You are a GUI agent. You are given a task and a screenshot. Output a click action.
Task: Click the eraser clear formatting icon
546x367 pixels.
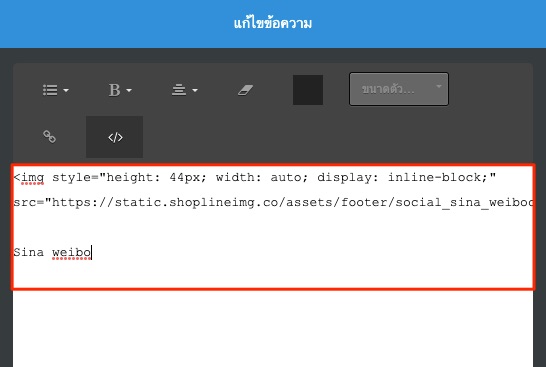pyautogui.click(x=245, y=90)
